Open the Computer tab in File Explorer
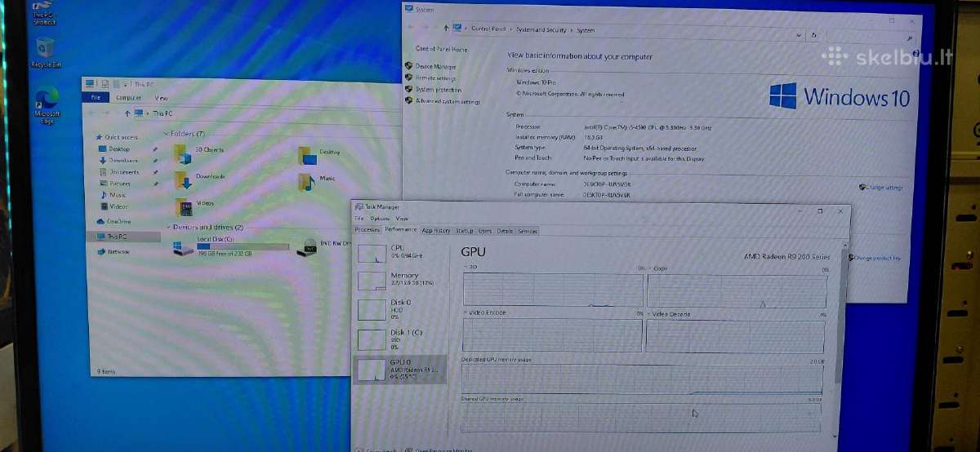 pos(127,98)
